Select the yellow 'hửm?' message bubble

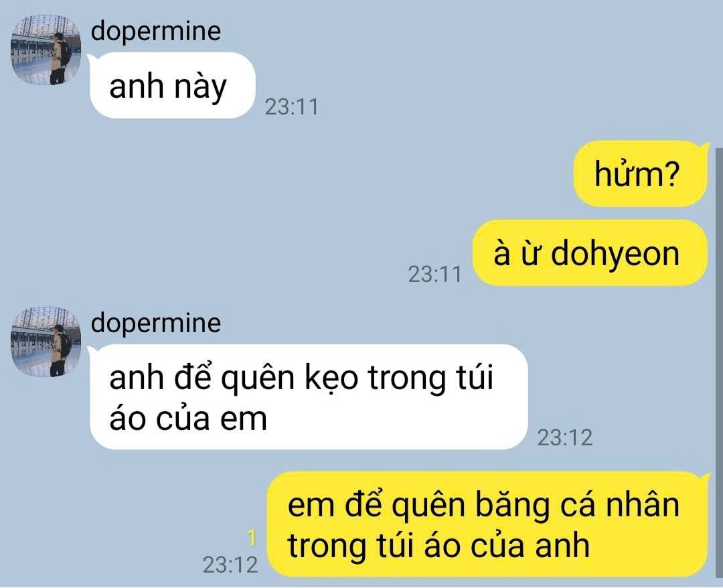click(x=640, y=174)
